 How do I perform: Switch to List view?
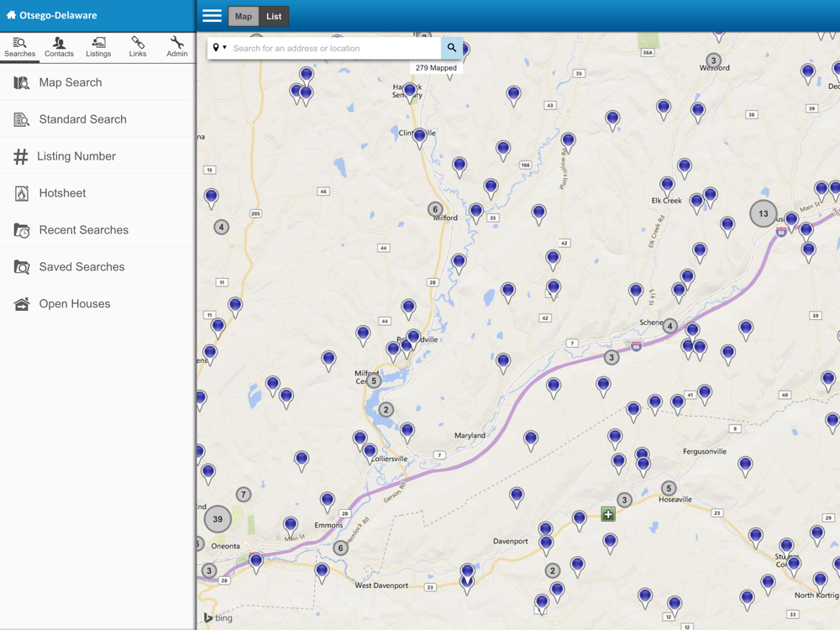[x=274, y=16]
